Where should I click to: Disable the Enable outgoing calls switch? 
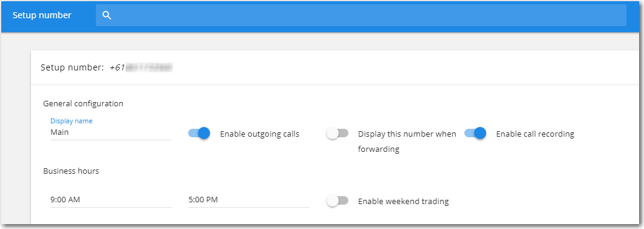199,133
